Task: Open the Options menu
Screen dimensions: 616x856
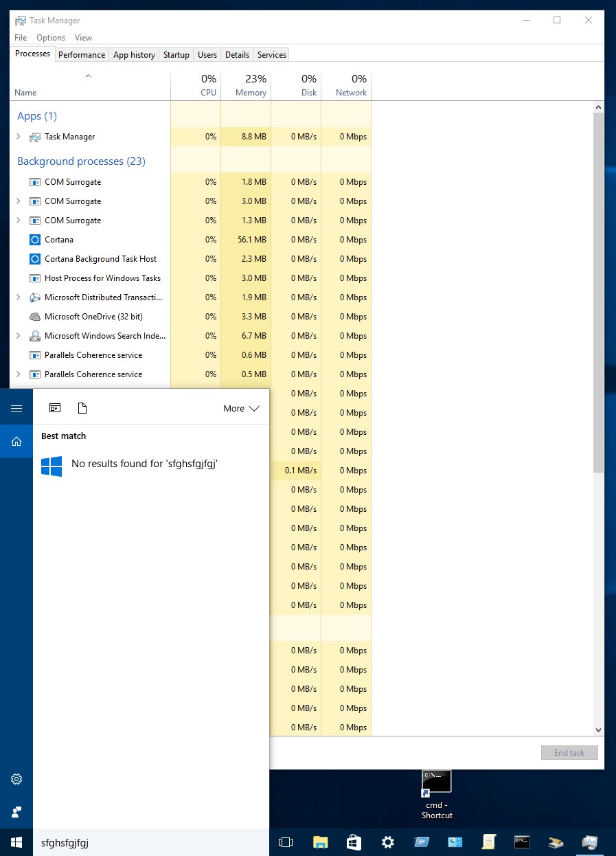Action: click(x=51, y=38)
